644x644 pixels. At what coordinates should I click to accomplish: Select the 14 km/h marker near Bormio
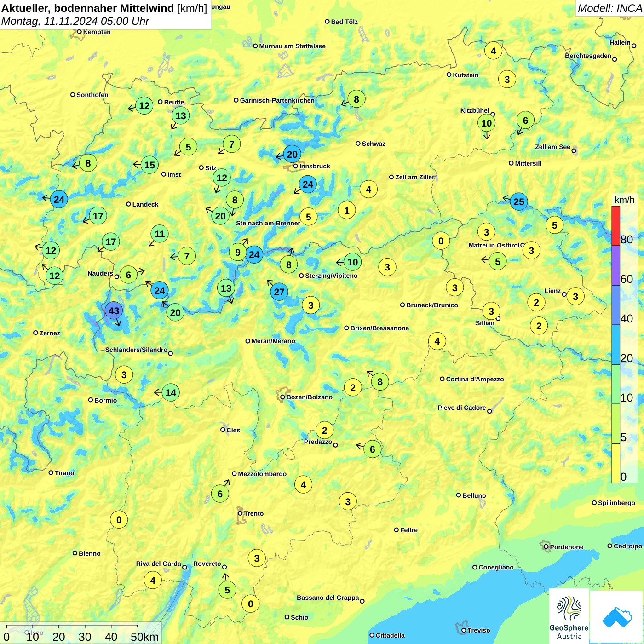(x=171, y=392)
